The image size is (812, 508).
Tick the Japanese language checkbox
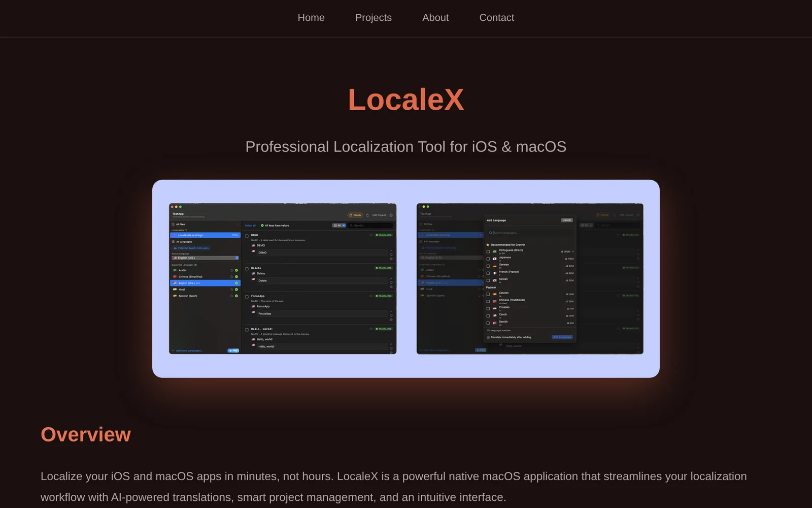click(488, 259)
